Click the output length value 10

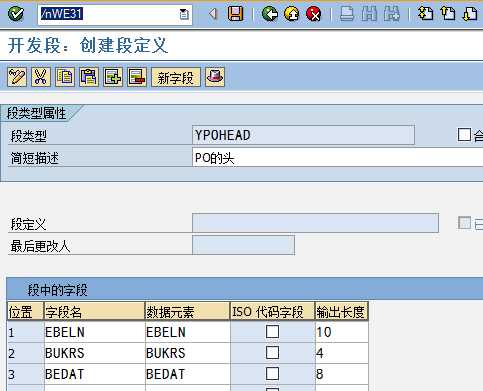click(x=342, y=332)
